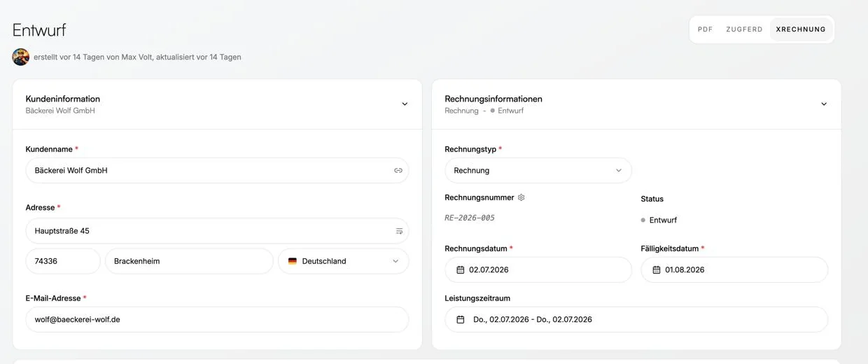This screenshot has height=364, width=868.
Task: Click the invoice number RE-2026-005
Action: (470, 218)
